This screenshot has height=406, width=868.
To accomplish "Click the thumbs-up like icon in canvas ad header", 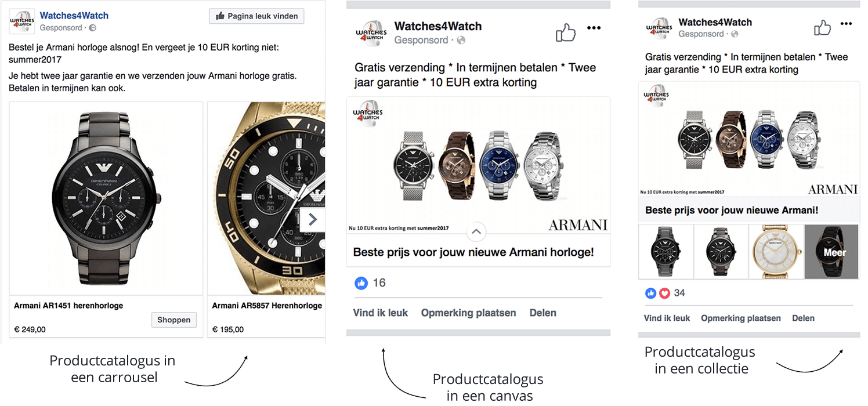I will [x=565, y=32].
